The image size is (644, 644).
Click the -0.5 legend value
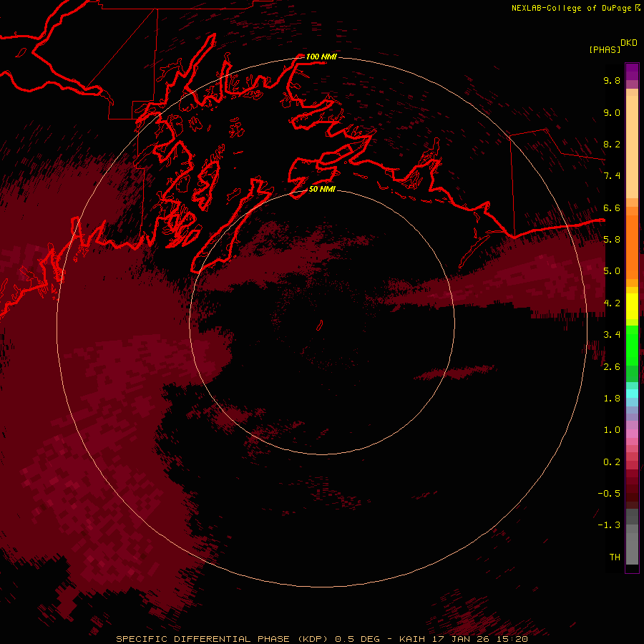(609, 494)
